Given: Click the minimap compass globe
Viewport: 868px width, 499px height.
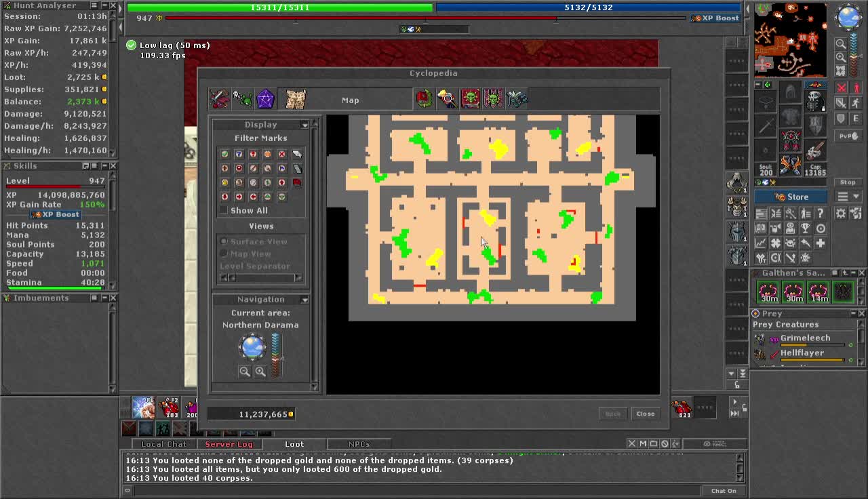Looking at the screenshot, I should (x=849, y=18).
